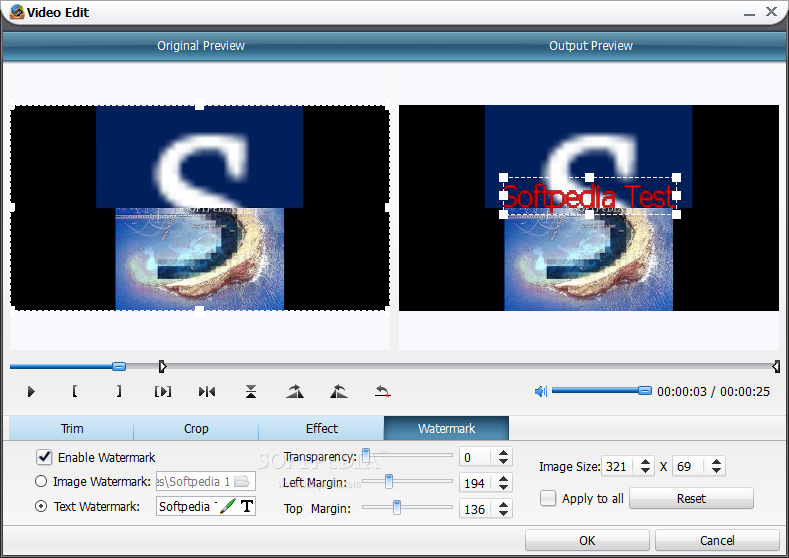Discard changes with the Cancel button
Viewport: 789px width, 558px height.
(717, 540)
